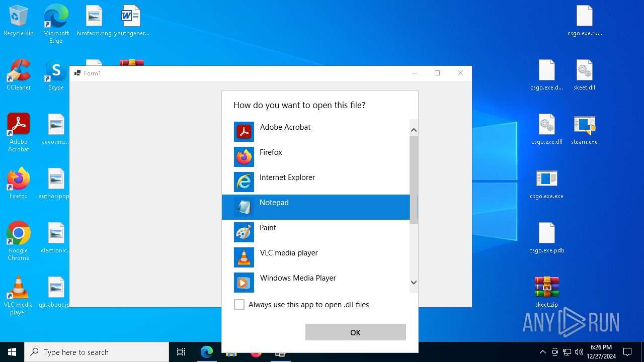The width and height of the screenshot is (644, 362).
Task: Click the taskbar search box
Action: [97, 352]
